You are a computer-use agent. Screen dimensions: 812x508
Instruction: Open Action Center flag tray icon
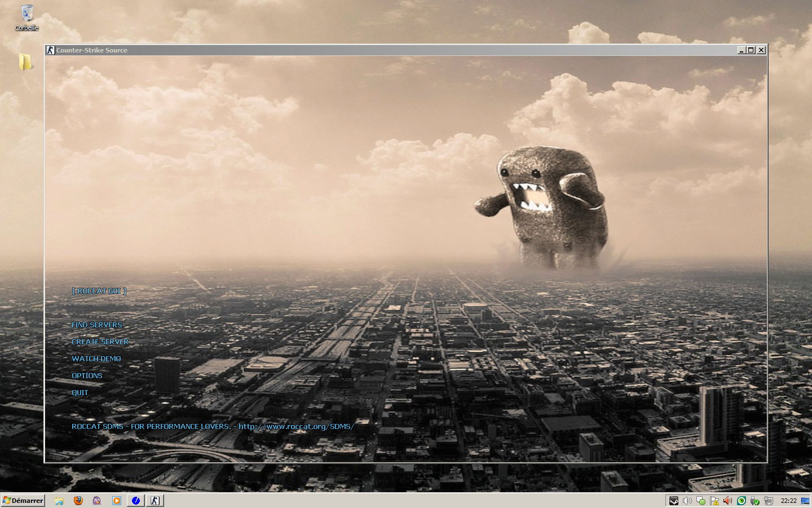714,501
